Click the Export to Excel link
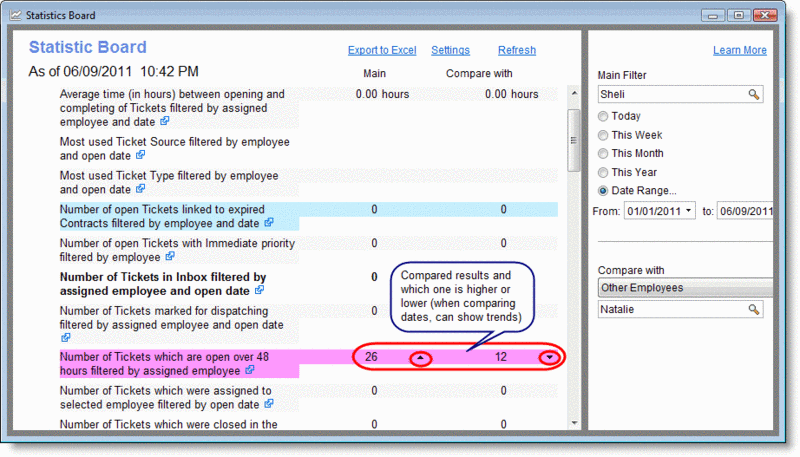 381,50
